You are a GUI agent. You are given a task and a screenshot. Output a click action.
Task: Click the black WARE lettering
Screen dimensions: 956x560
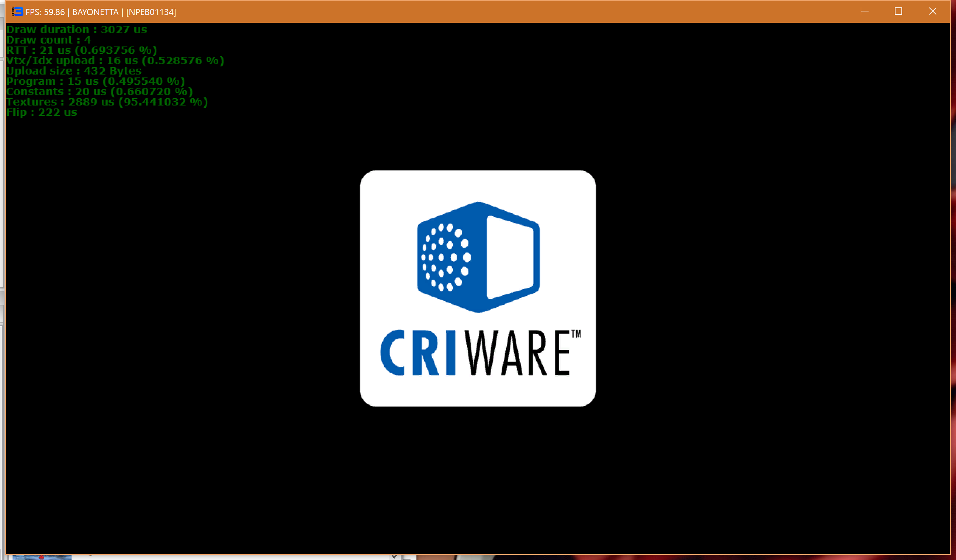pyautogui.click(x=518, y=353)
